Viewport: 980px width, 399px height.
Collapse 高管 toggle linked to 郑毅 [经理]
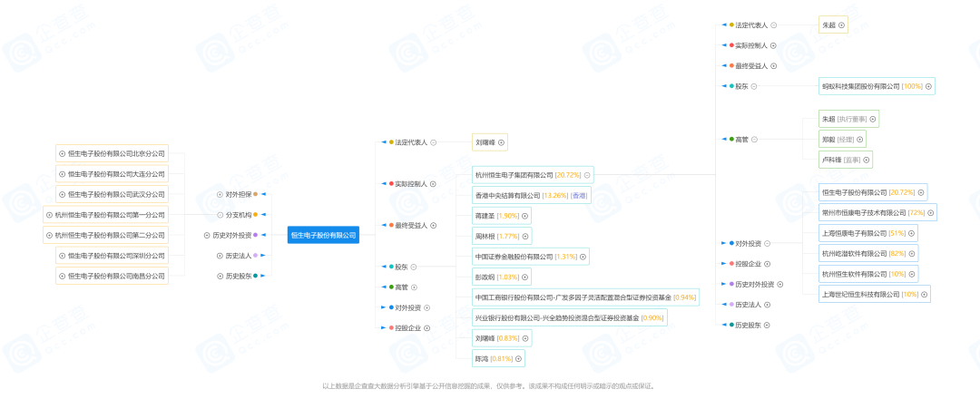click(754, 140)
